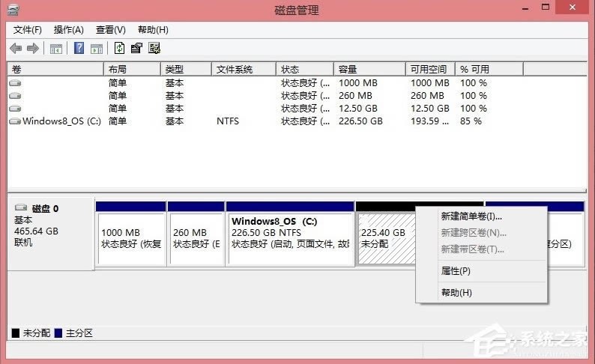Screen dimensions: 595x364
Task: Toggle the action pane toolbar icon
Action: tap(97, 49)
